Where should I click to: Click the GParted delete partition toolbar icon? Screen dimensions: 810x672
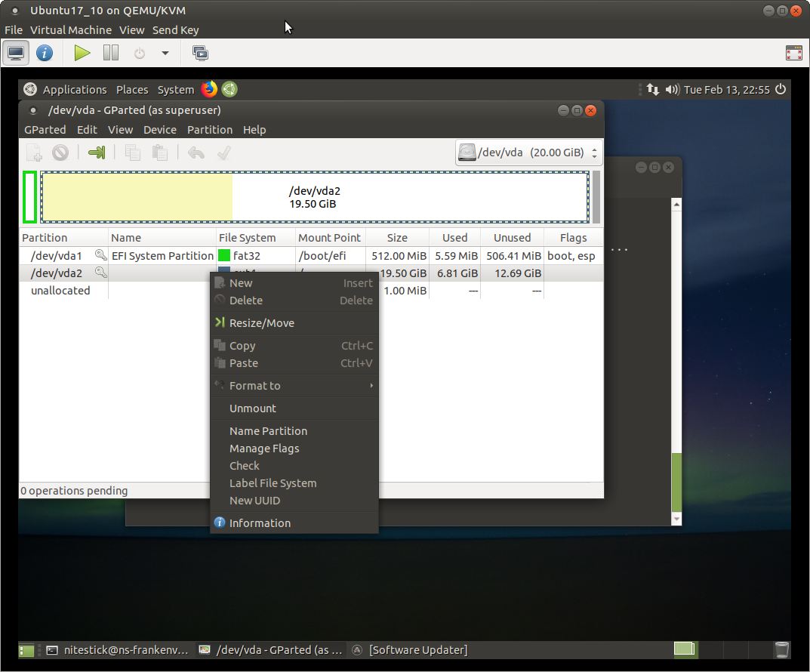(x=60, y=153)
